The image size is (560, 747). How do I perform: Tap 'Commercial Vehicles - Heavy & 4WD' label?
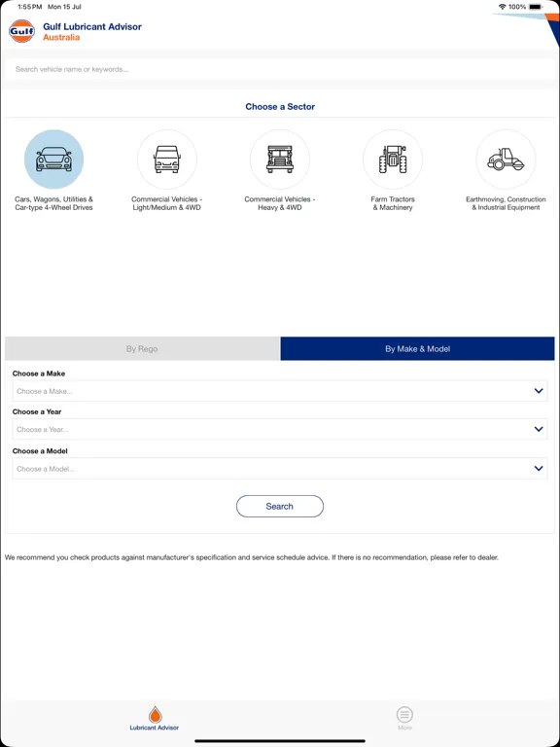pyautogui.click(x=280, y=203)
